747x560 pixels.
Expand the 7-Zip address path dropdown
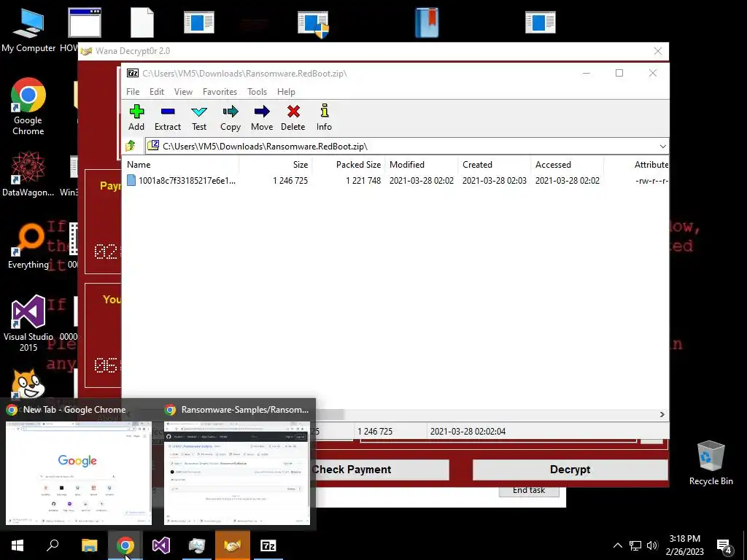pos(662,146)
